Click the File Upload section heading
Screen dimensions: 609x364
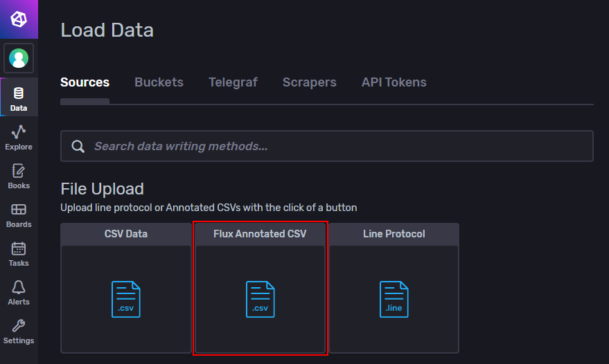coord(102,189)
